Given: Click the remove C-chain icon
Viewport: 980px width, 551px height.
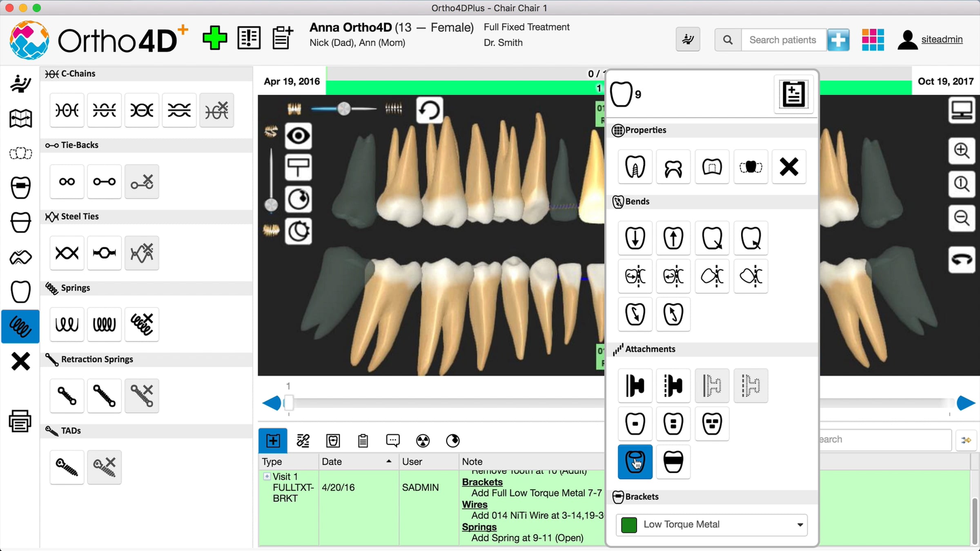Looking at the screenshot, I should click(216, 110).
